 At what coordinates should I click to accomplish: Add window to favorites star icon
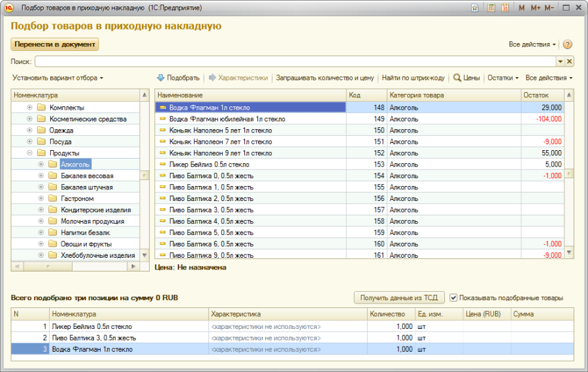pyautogui.click(x=475, y=8)
